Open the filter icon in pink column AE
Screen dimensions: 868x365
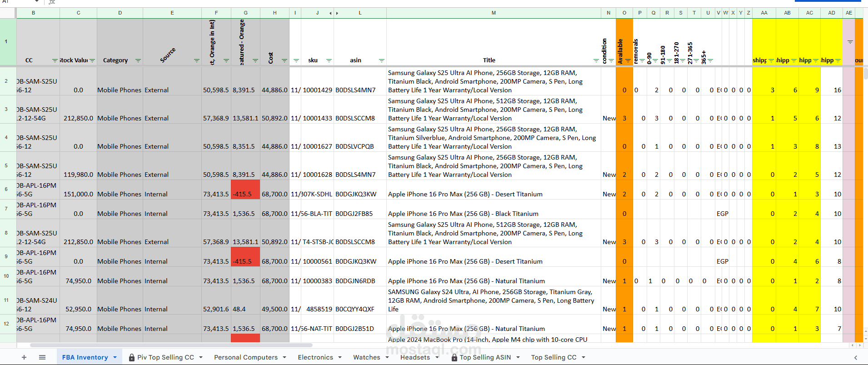(x=850, y=42)
